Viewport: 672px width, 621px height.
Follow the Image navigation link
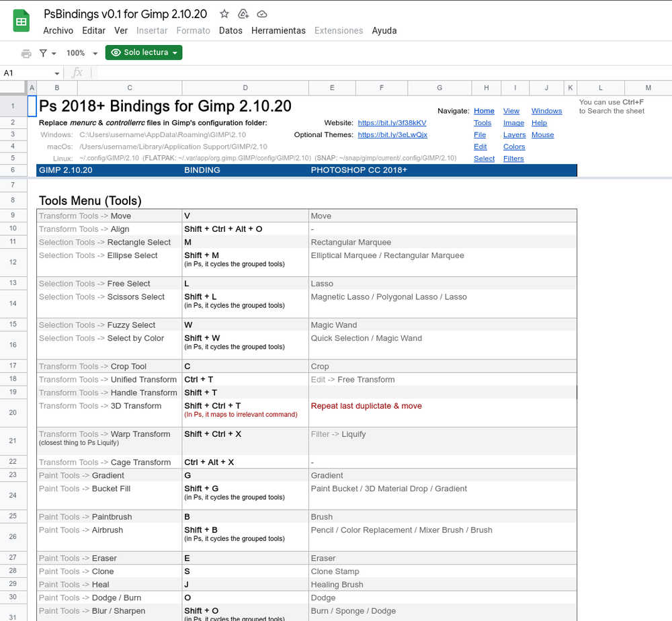coord(513,123)
